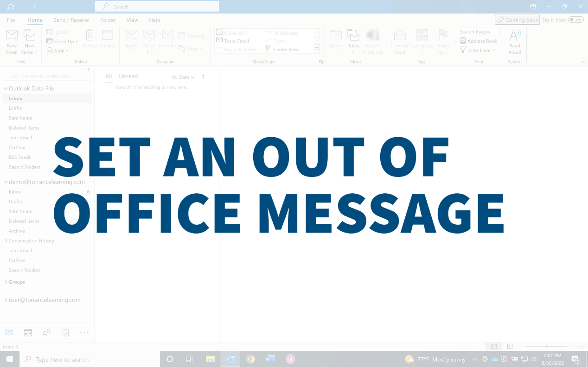Open the File tab
This screenshot has height=367, width=588.
click(11, 20)
